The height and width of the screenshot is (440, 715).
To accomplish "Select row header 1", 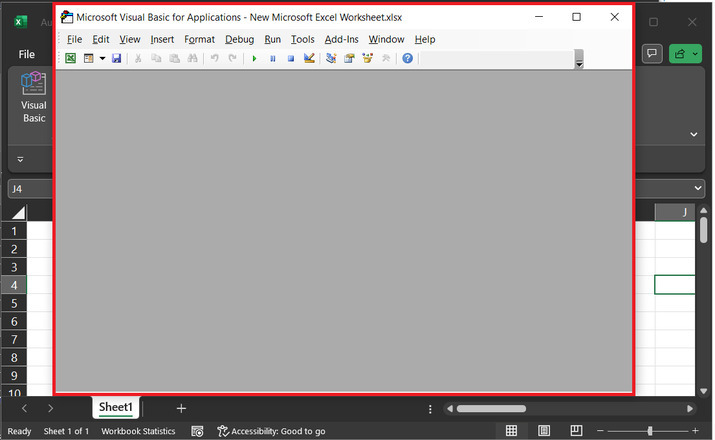I will (14, 231).
